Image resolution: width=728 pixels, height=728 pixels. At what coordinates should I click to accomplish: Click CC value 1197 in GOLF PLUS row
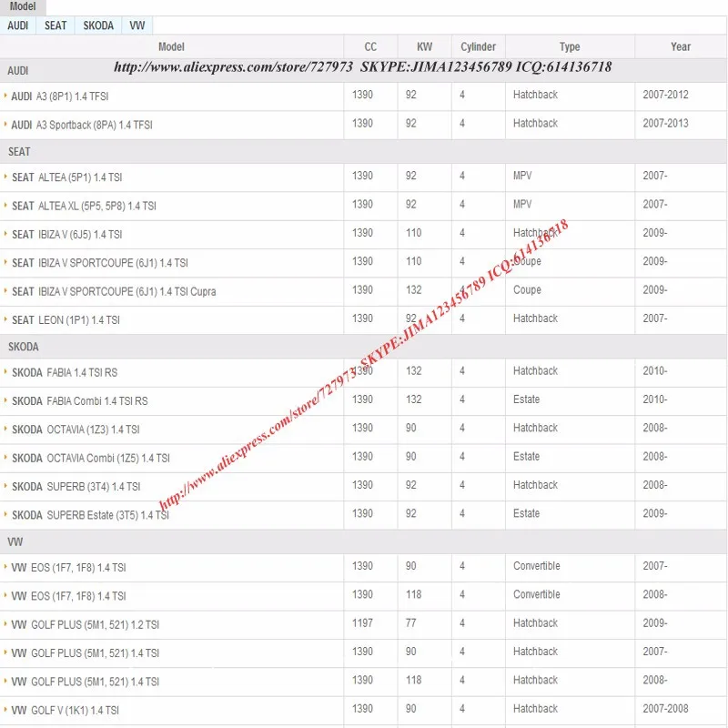tap(362, 623)
